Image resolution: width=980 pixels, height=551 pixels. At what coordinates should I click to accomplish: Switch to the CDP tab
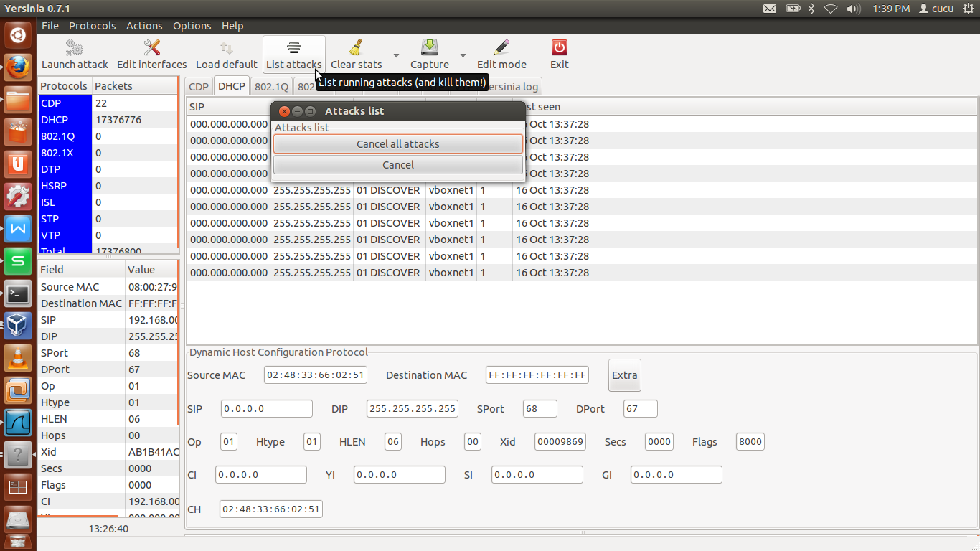(199, 87)
